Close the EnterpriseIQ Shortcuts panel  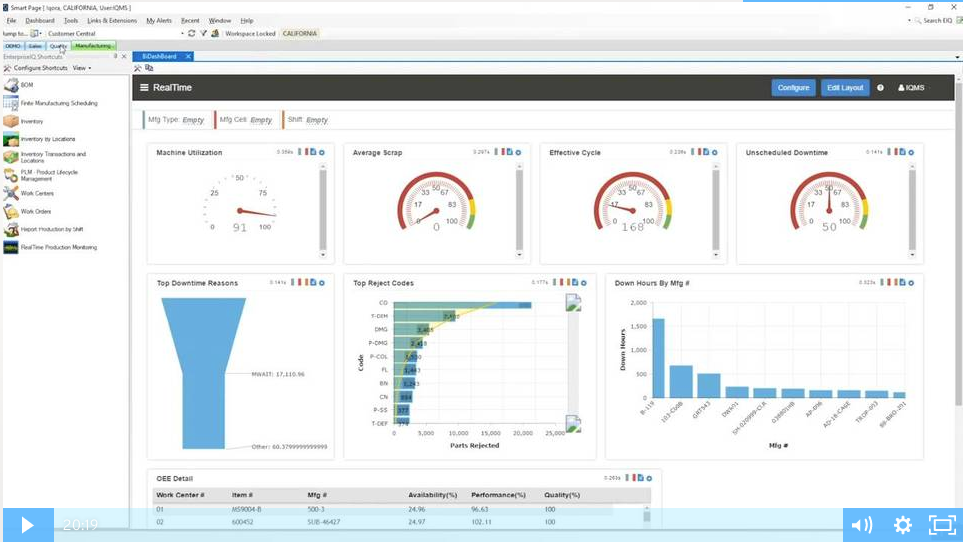click(124, 56)
